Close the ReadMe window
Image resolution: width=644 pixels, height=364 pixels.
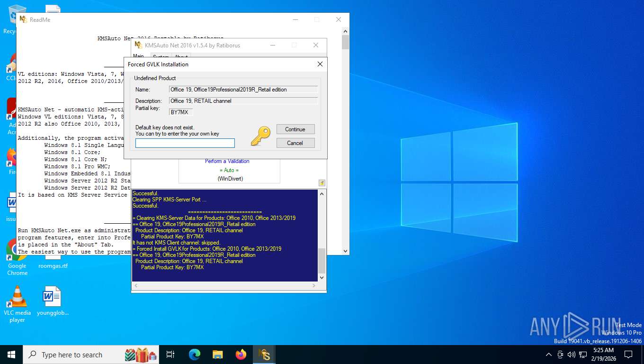[x=339, y=19]
